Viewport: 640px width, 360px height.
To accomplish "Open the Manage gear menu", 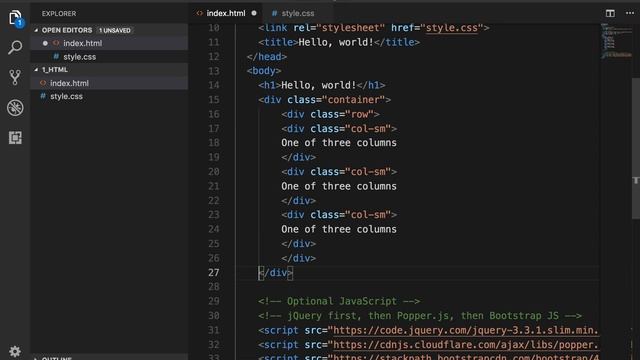I will tap(15, 351).
